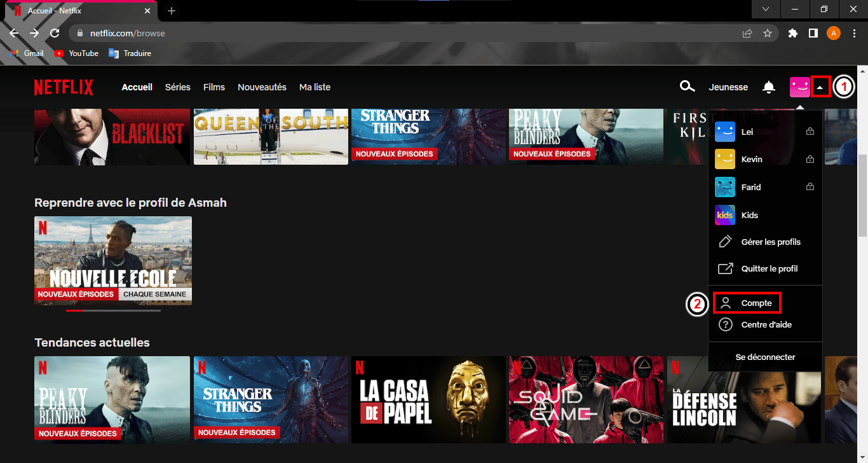Open the notifications bell
Screen dimensions: 868x463
pos(769,87)
